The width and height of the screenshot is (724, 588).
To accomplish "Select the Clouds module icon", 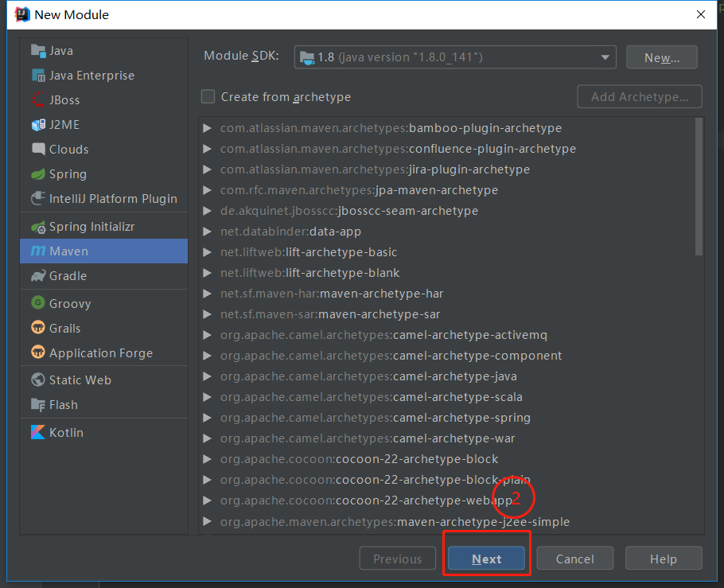I will click(38, 150).
